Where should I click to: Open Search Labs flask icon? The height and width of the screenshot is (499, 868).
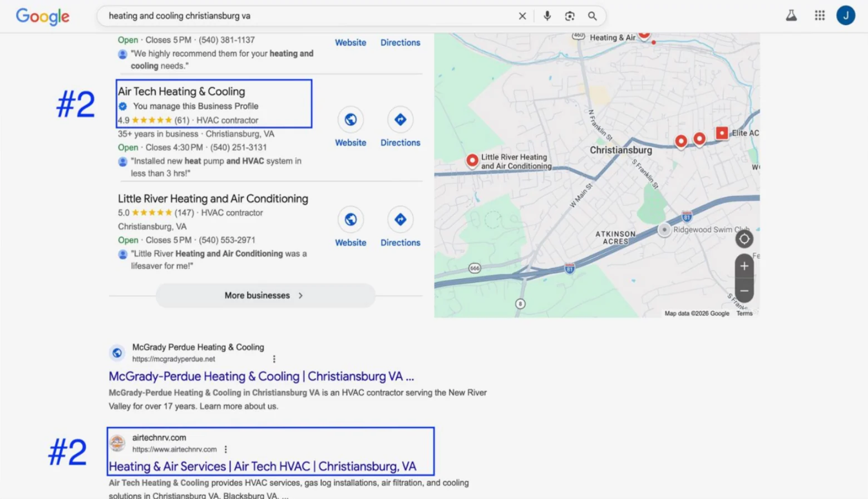[791, 16]
